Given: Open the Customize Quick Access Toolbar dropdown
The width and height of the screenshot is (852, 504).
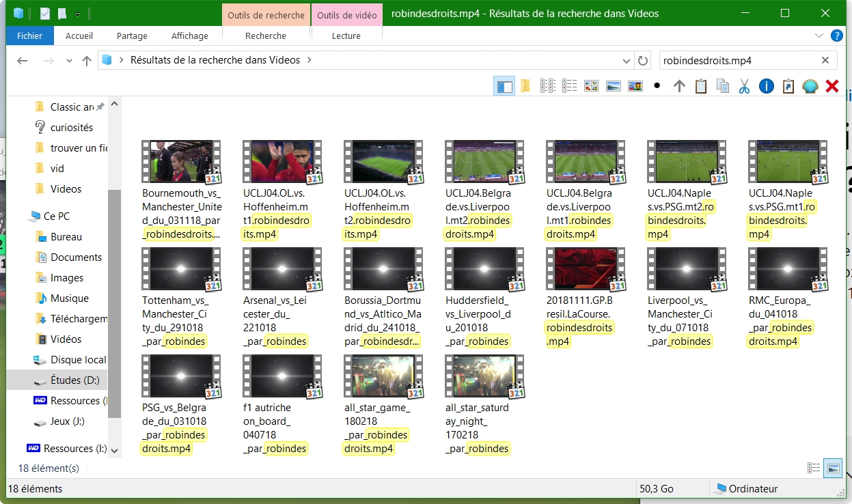Looking at the screenshot, I should pos(78,14).
